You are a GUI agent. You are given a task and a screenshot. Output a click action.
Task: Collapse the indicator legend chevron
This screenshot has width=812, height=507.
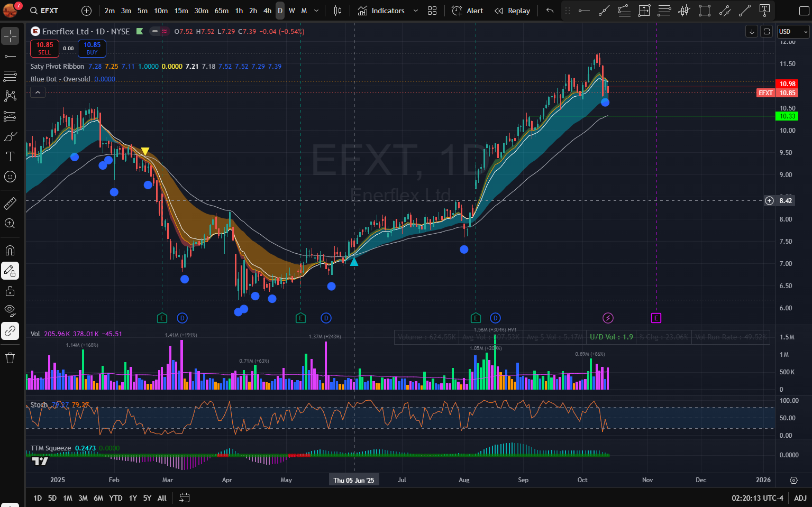[x=38, y=93]
